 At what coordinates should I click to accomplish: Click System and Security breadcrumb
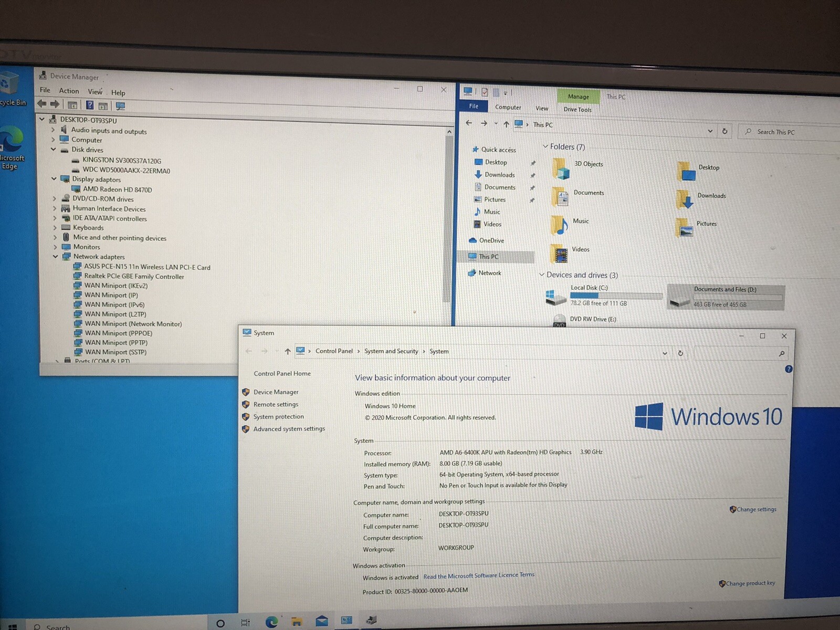pos(391,351)
